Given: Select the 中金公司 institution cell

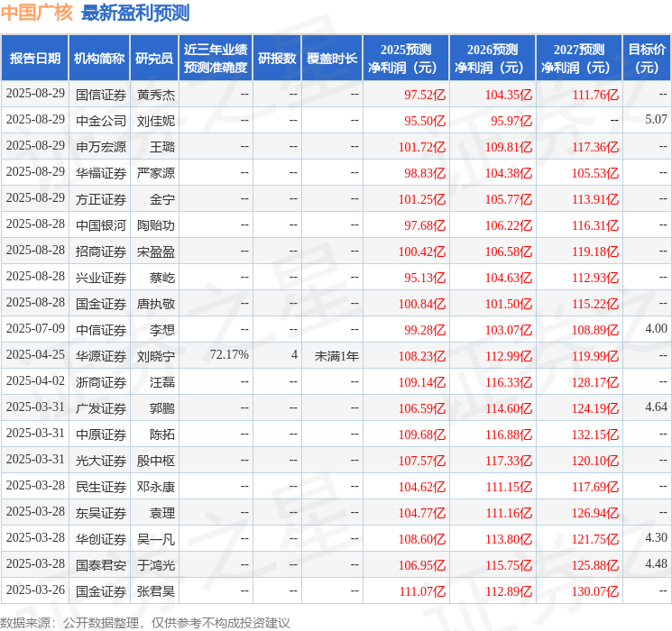Looking at the screenshot, I should pos(101,121).
